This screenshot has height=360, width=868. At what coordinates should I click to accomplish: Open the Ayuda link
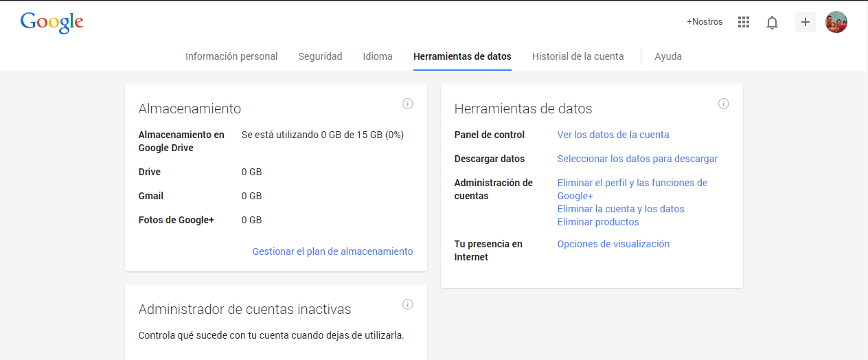pyautogui.click(x=667, y=56)
